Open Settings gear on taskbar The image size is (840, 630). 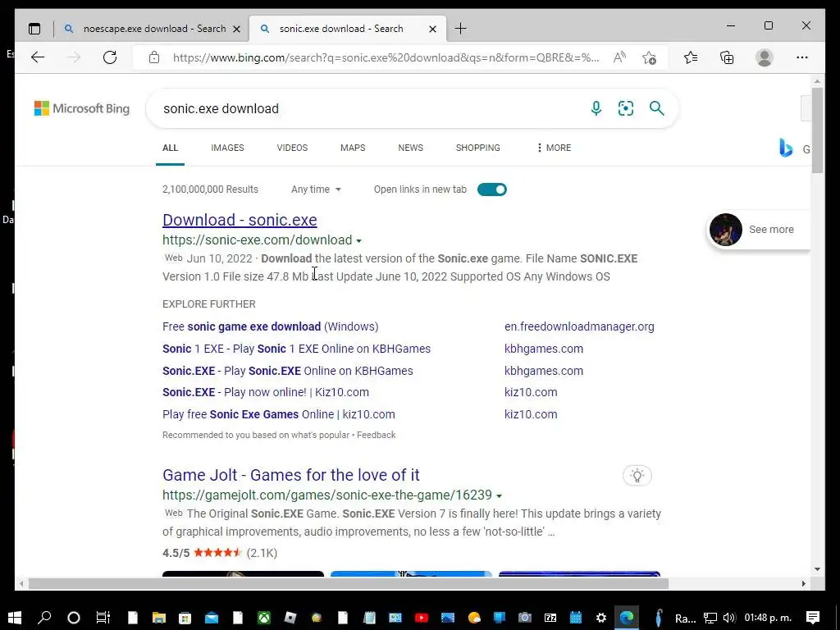[x=601, y=618]
